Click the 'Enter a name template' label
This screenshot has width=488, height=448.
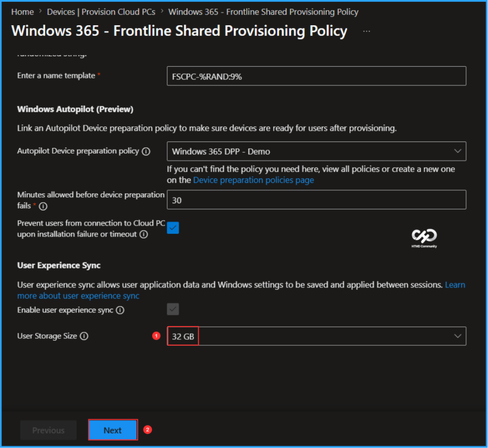point(56,76)
